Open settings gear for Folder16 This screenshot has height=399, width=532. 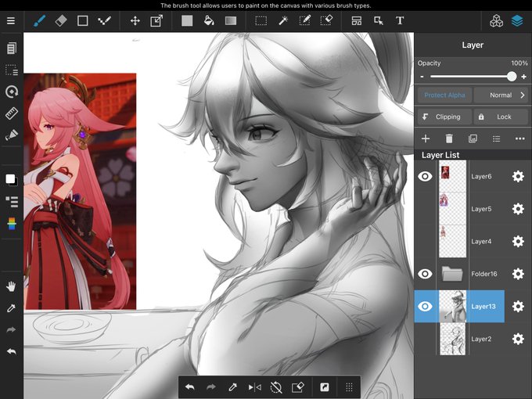[518, 274]
